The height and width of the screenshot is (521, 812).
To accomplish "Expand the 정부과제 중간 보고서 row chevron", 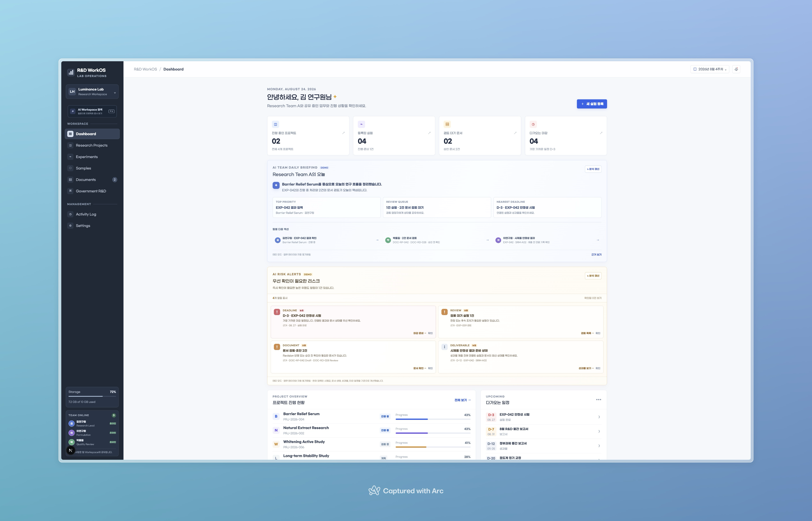I will (599, 446).
